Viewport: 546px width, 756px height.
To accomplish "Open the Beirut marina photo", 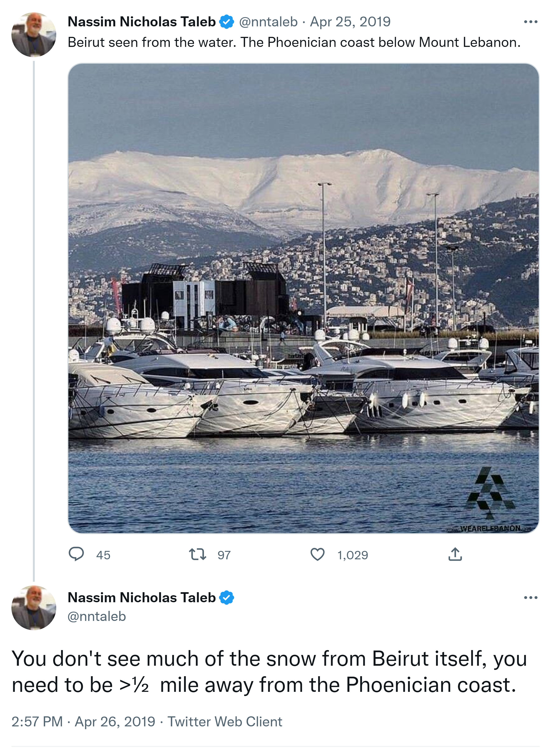I will click(x=303, y=298).
